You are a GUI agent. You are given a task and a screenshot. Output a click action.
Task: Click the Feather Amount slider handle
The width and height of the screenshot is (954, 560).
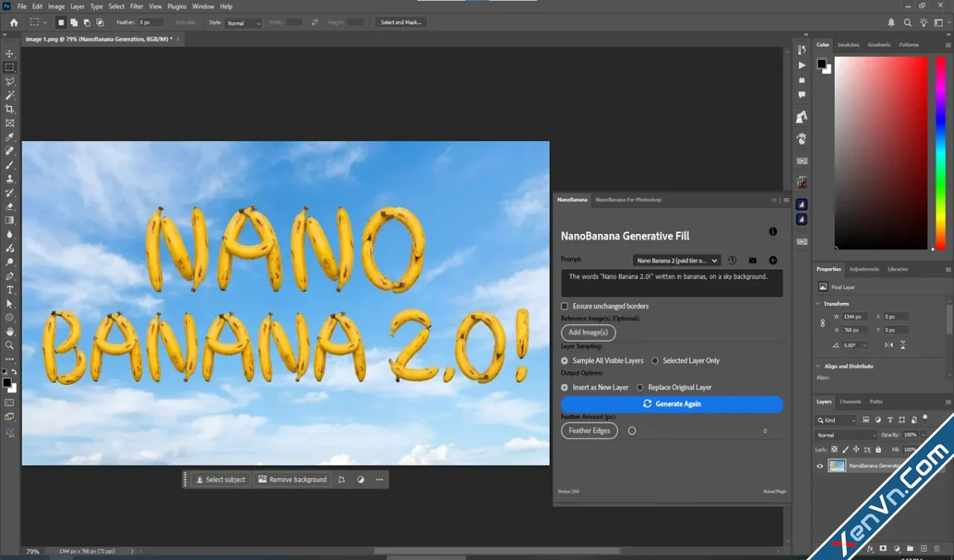tap(632, 430)
